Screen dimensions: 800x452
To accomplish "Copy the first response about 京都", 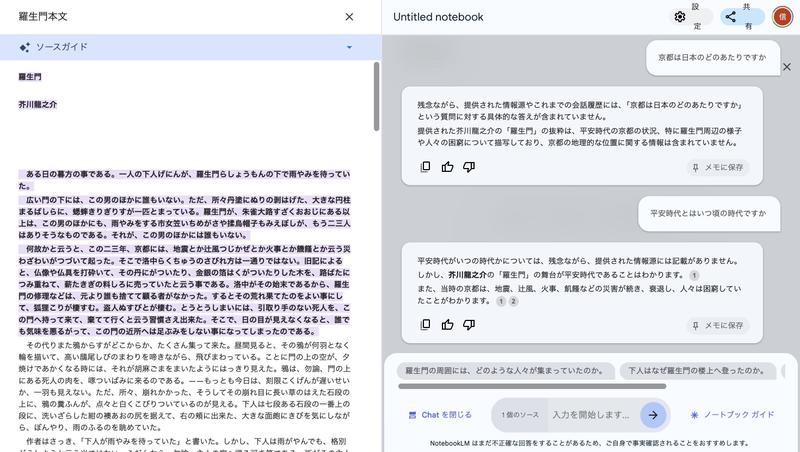I will coord(425,167).
